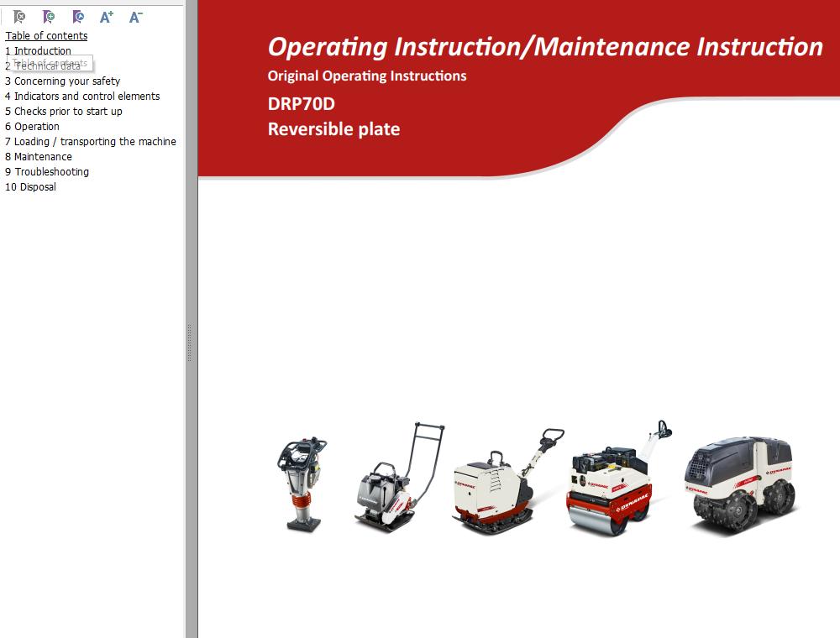Viewport: 840px width, 638px height.
Task: Open chapter 10 Disposal
Action: [30, 187]
